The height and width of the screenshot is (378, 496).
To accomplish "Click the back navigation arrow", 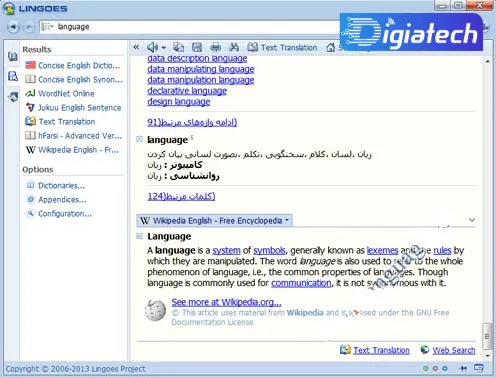I will pyautogui.click(x=13, y=27).
